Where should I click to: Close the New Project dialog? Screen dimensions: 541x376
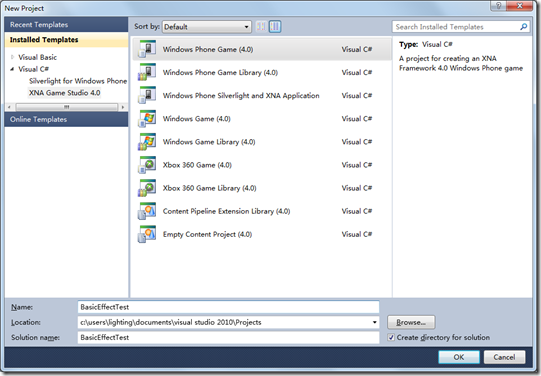click(x=520, y=6)
